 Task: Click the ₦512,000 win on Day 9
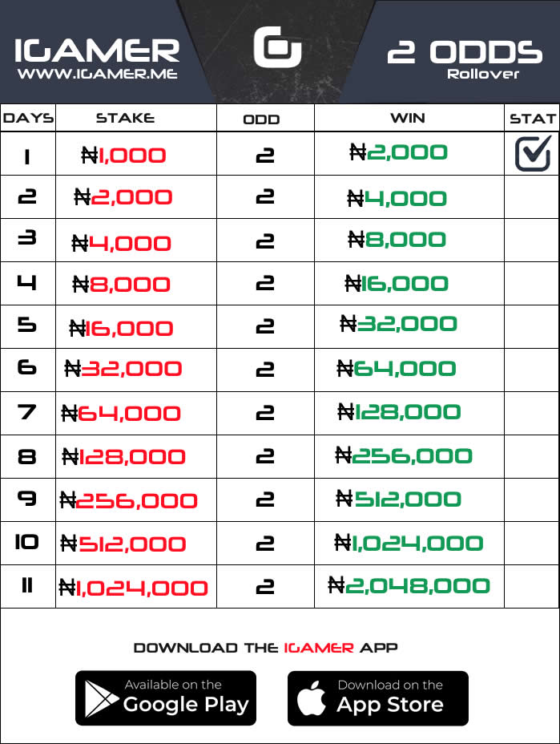[x=398, y=499]
